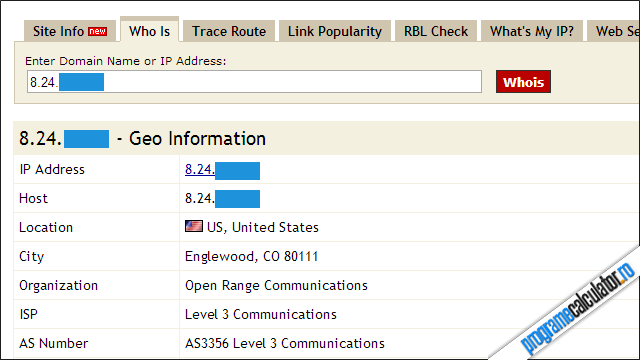Image resolution: width=640 pixels, height=360 pixels.
Task: Click the 'City' row label
Action: (x=31, y=257)
